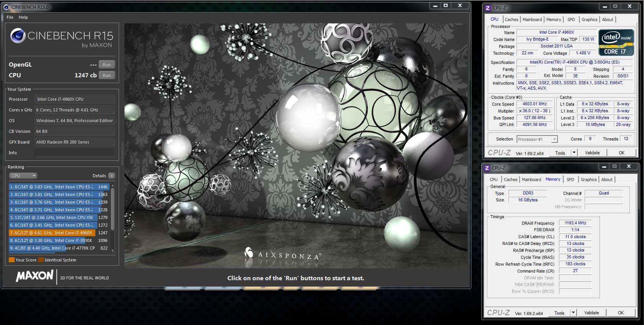Click OK in lower CPU-Z window
This screenshot has height=325, width=644.
tap(621, 313)
